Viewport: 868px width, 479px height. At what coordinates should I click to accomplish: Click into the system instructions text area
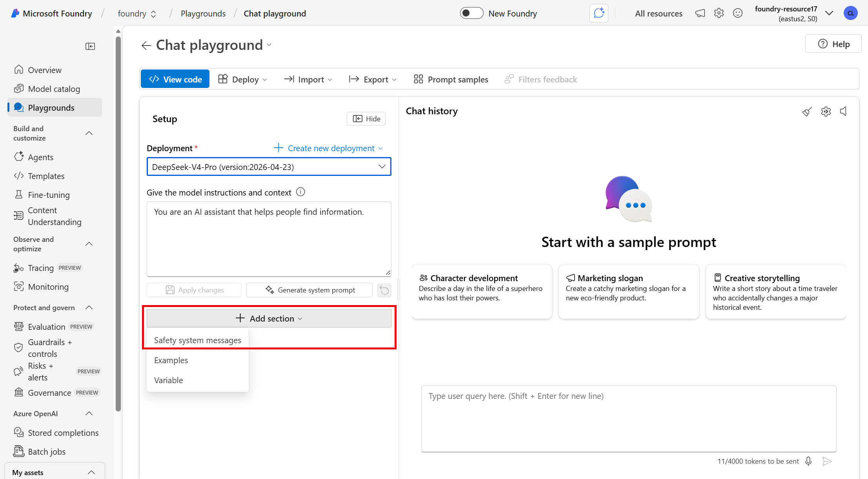click(x=269, y=239)
